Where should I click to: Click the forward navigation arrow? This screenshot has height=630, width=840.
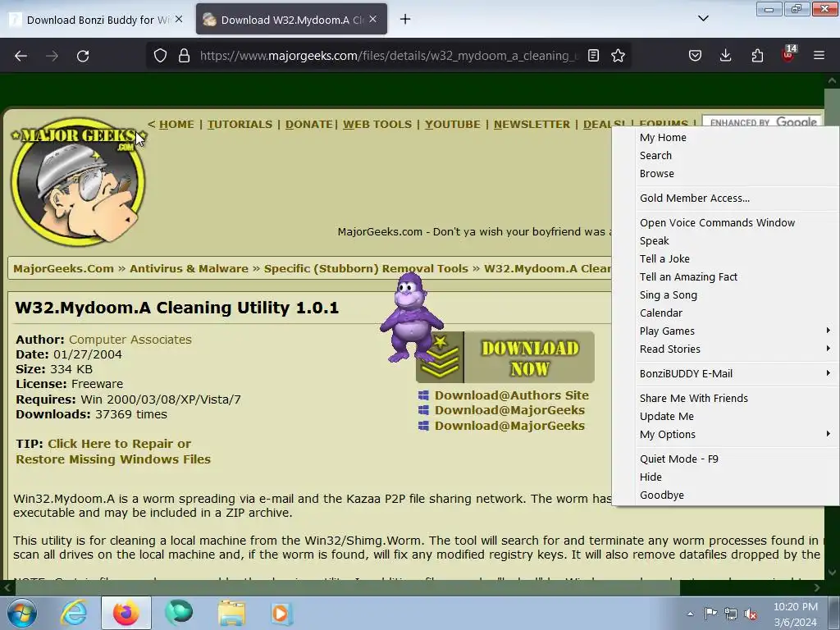[52, 56]
